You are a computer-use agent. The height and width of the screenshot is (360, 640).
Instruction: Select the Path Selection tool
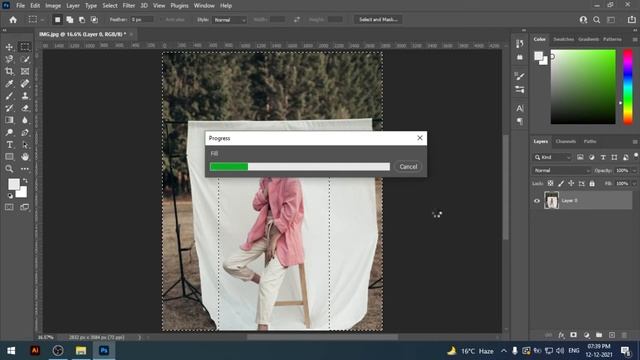coord(25,144)
